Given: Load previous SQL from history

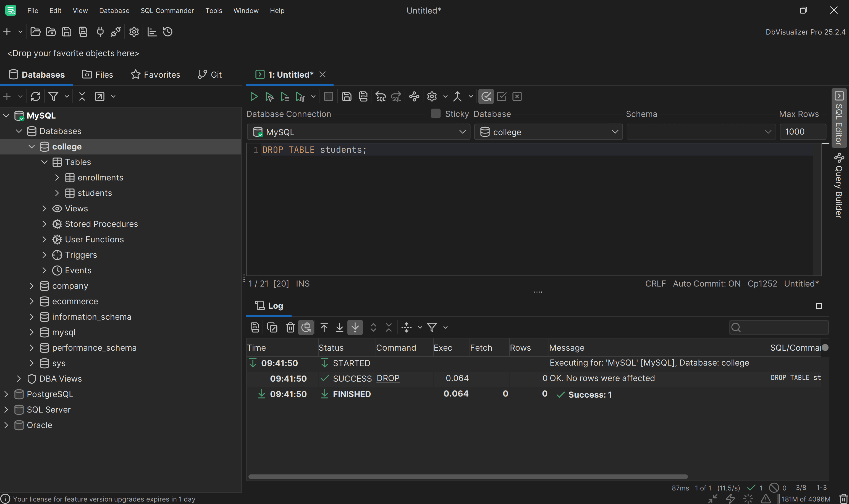Looking at the screenshot, I should click(x=381, y=96).
